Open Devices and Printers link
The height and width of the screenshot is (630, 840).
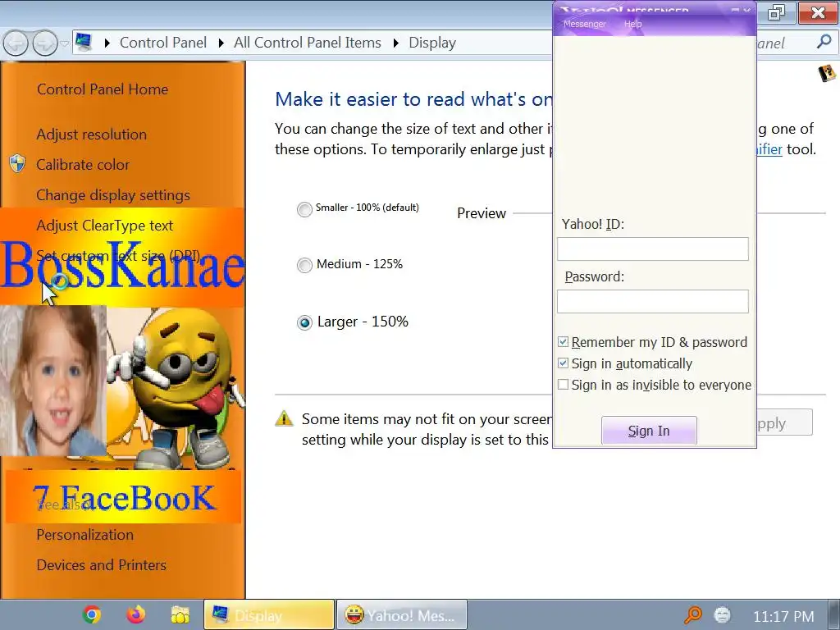point(101,565)
